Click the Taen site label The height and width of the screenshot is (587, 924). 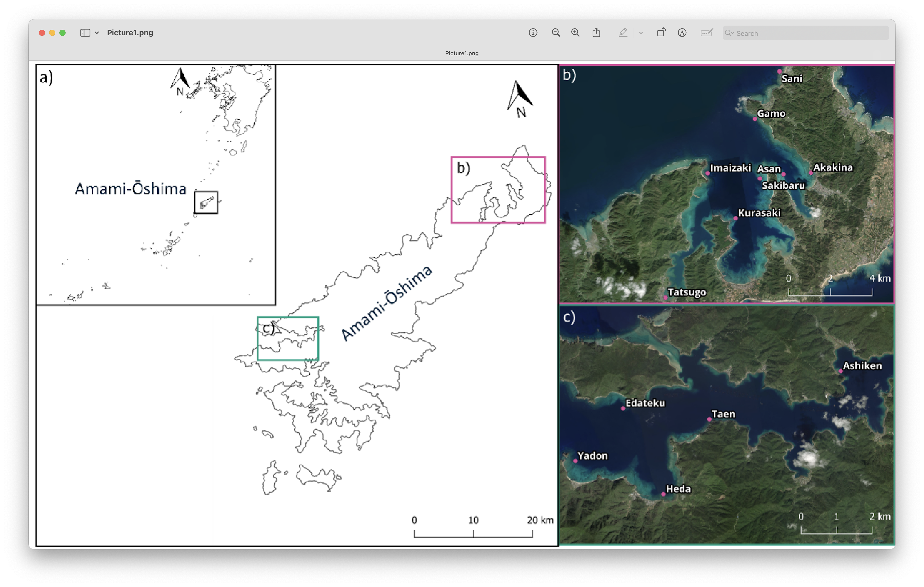click(x=723, y=414)
